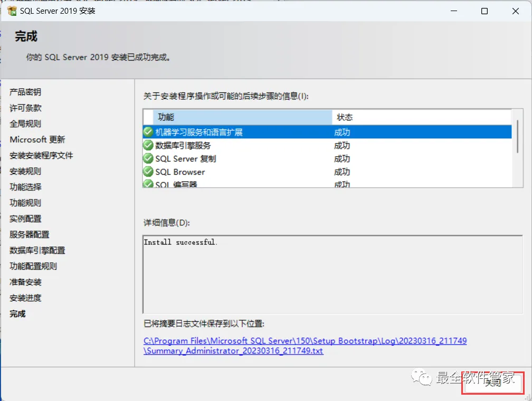Click the Install successful text
Viewport: 532px width, 401px height.
click(x=180, y=242)
